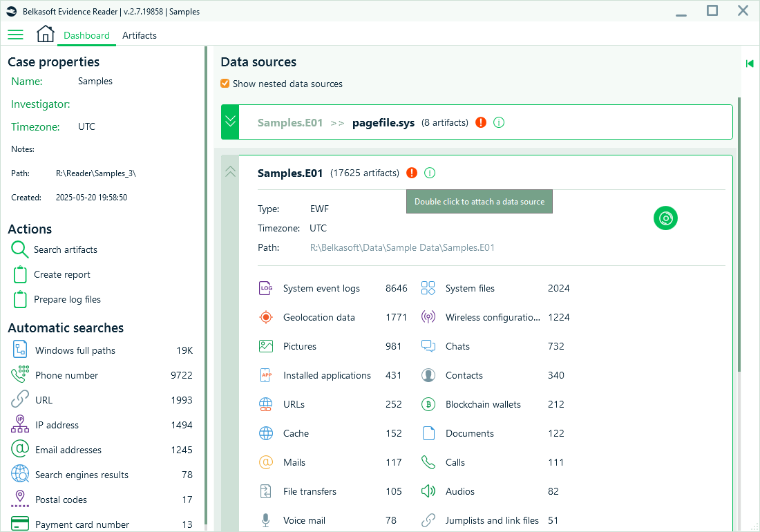The height and width of the screenshot is (532, 760).
Task: Click the Mails at-sign icon
Action: 265,462
